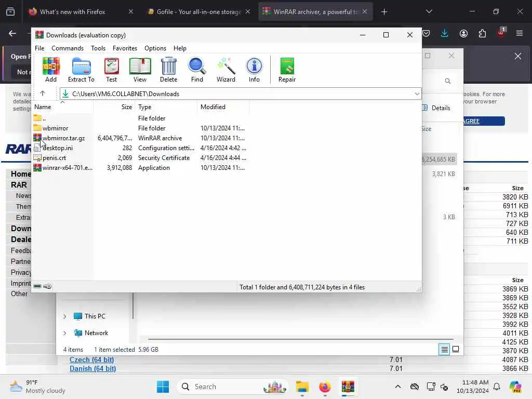Sort by the Size column header
Viewport: 532px width, 399px height.
pos(114,107)
